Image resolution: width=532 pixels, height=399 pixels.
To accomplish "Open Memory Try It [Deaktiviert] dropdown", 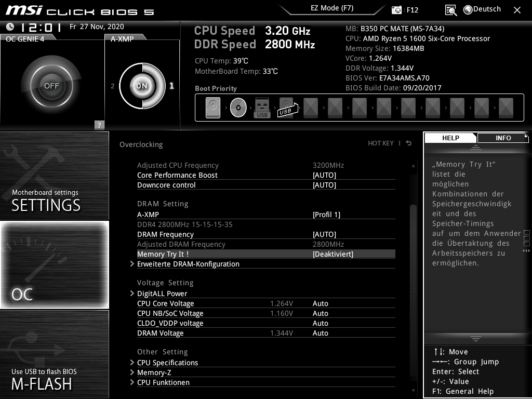I will 333,254.
